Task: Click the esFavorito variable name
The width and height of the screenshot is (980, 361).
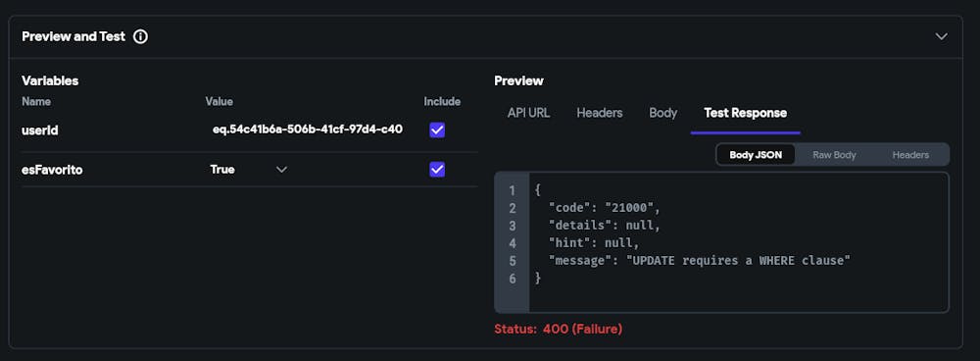Action: click(52, 170)
